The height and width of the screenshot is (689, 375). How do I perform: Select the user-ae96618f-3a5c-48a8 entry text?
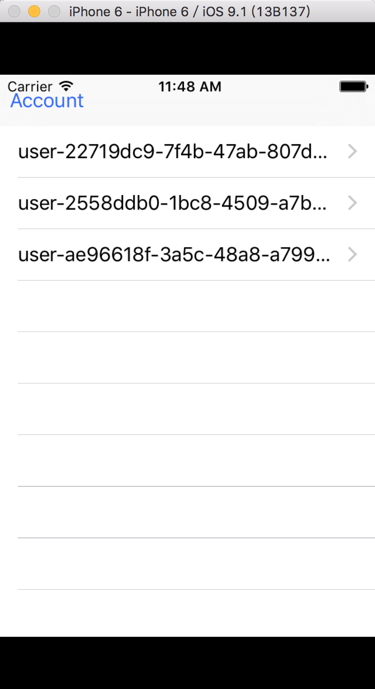pyautogui.click(x=174, y=254)
